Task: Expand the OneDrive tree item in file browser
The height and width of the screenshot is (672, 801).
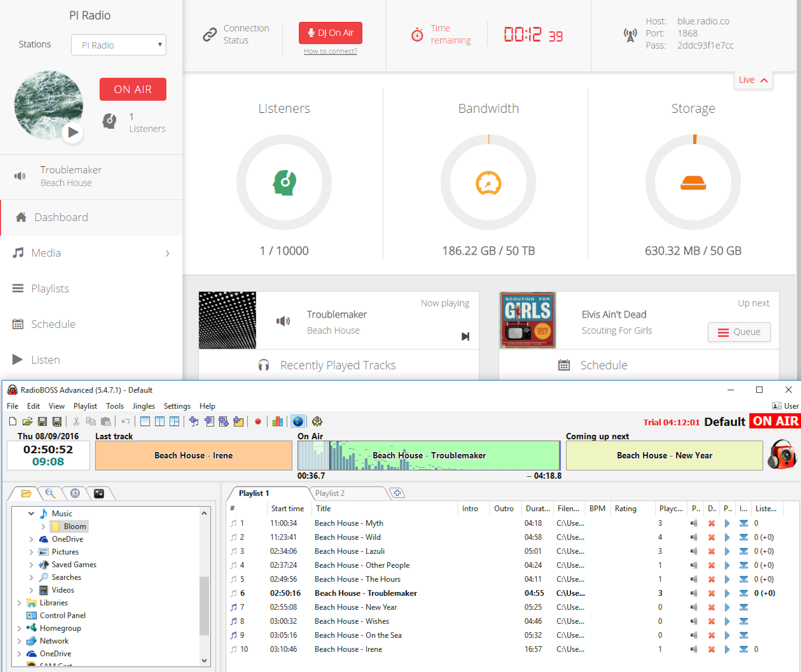Action: tap(31, 539)
